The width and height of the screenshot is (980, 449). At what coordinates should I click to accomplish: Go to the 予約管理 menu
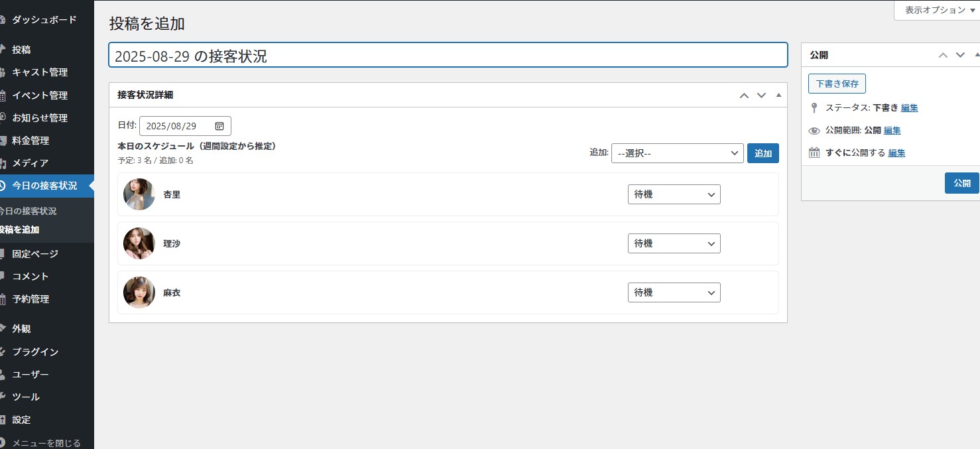[x=31, y=299]
